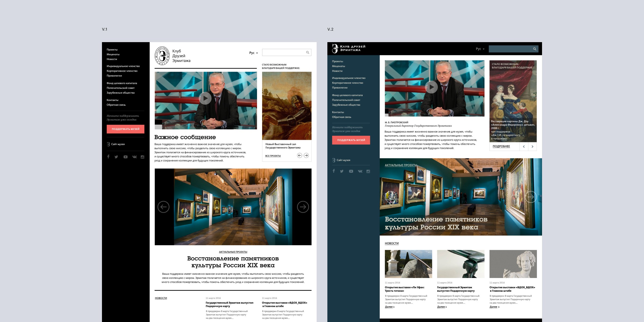Select Привилегии in V.2 sidebar menu
Image resolution: width=644 pixels, height=322 pixels.
pyautogui.click(x=340, y=88)
